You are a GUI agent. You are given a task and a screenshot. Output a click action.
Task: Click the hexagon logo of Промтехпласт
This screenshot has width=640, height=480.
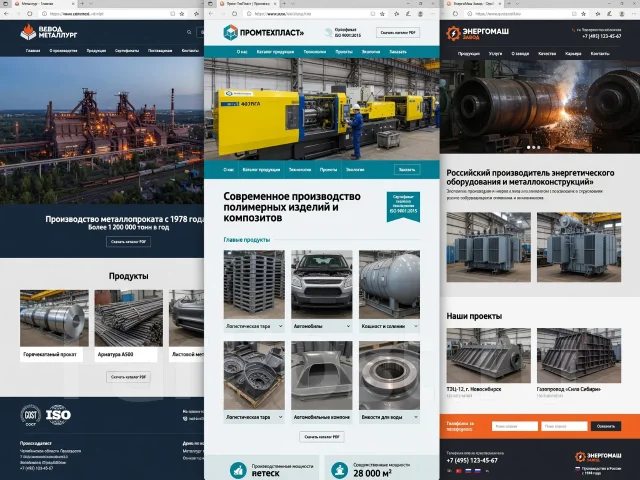(x=231, y=32)
